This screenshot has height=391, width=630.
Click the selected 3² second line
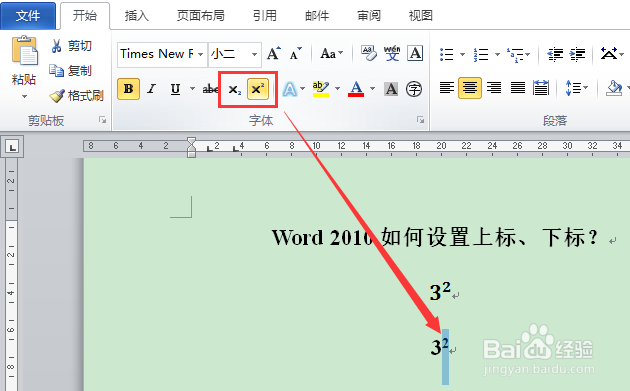pos(440,346)
